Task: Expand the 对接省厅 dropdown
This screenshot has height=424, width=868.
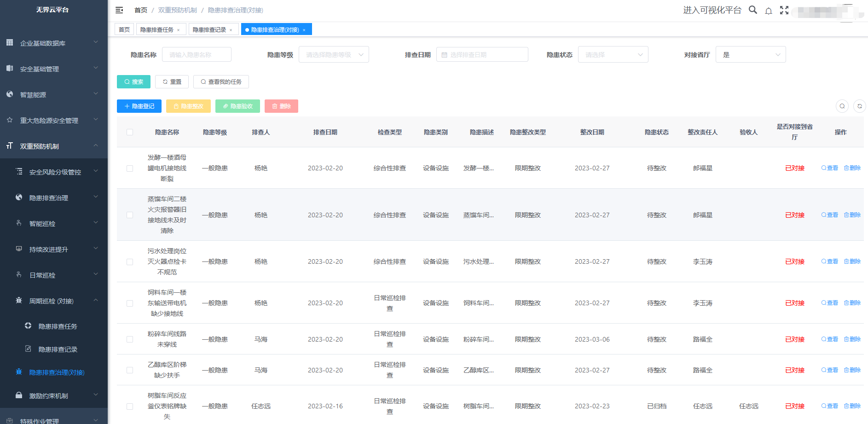Action: pyautogui.click(x=750, y=55)
